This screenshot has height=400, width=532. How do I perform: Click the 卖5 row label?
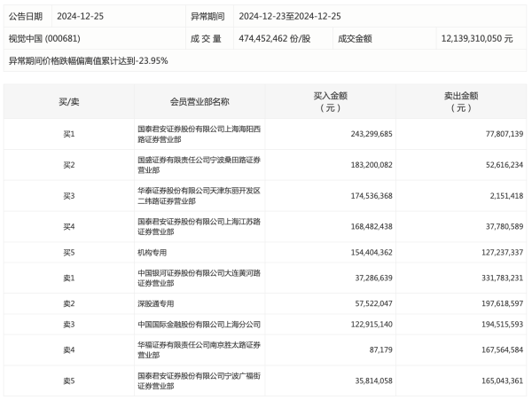click(69, 381)
